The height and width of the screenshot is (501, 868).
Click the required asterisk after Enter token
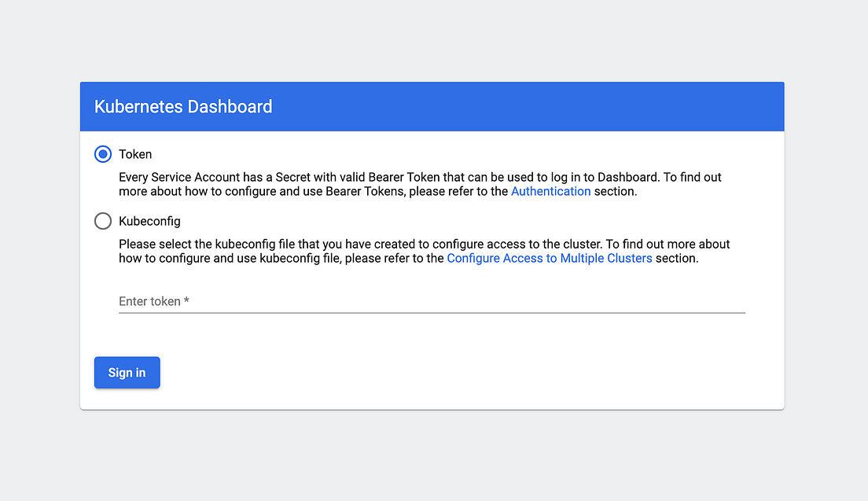click(186, 300)
